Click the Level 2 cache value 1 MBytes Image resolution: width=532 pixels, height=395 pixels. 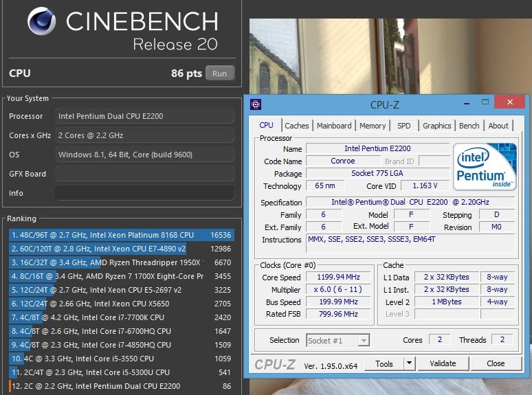pyautogui.click(x=447, y=302)
